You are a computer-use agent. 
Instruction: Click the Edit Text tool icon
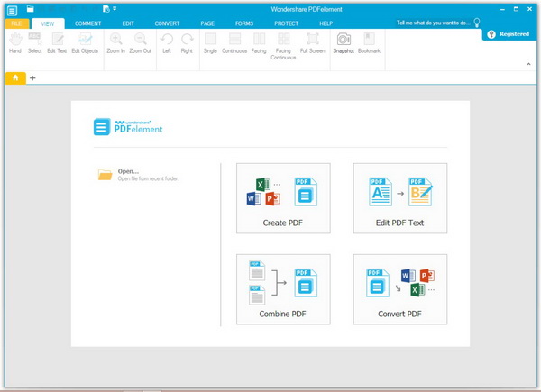tap(56, 42)
